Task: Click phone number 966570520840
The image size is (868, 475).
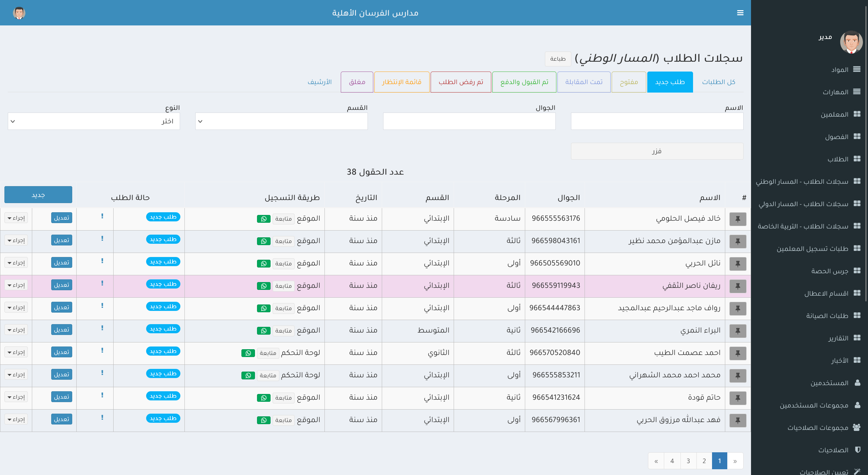Action: (x=555, y=353)
